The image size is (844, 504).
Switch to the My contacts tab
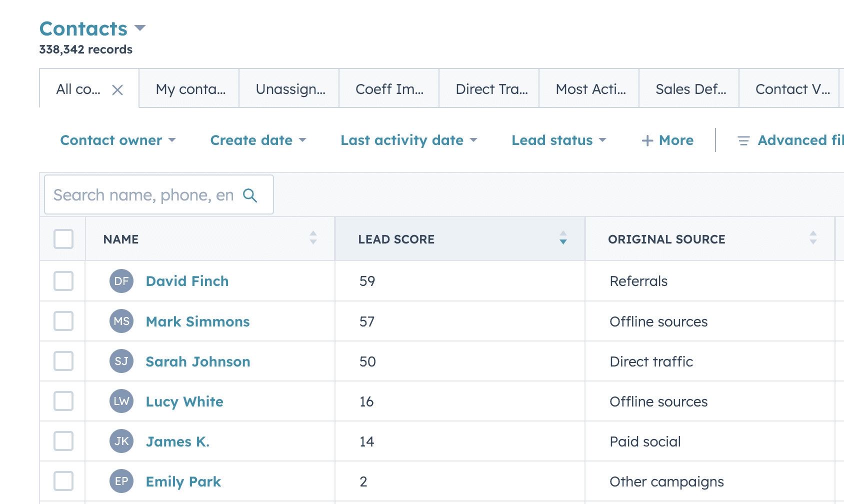pos(189,88)
